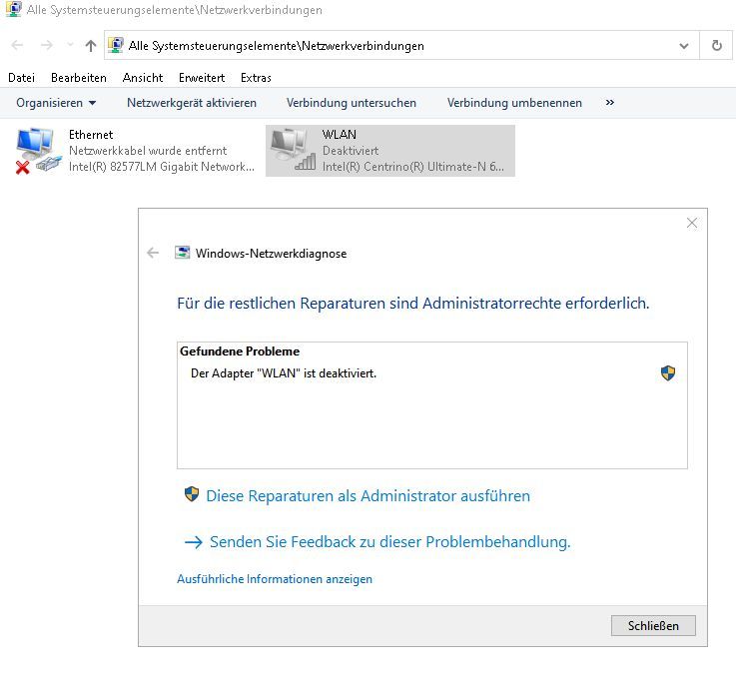The image size is (736, 700).
Task: Go back using the Explorer back arrow
Action: tap(17, 46)
